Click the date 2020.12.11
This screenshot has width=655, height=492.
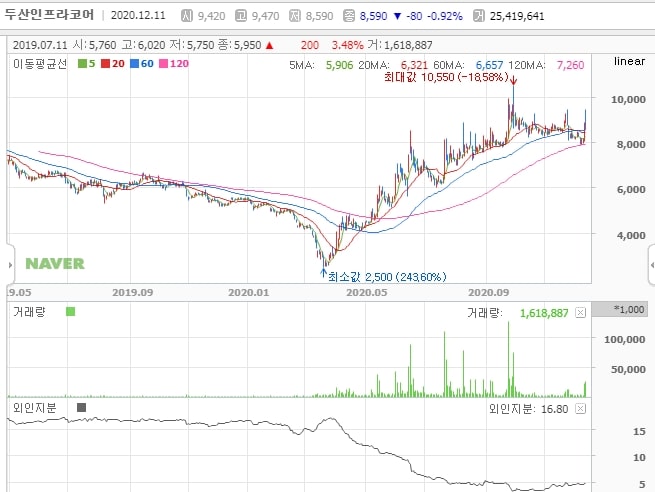[x=138, y=15]
